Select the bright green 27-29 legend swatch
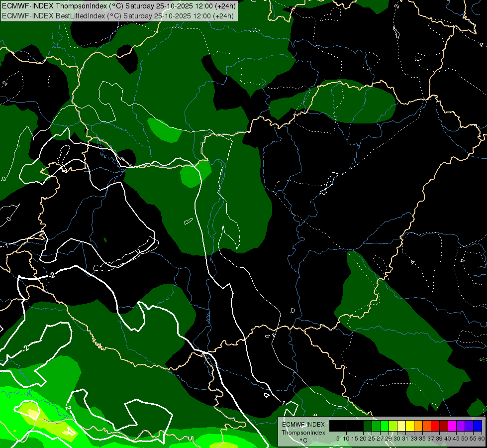487x448 pixels. click(x=385, y=426)
